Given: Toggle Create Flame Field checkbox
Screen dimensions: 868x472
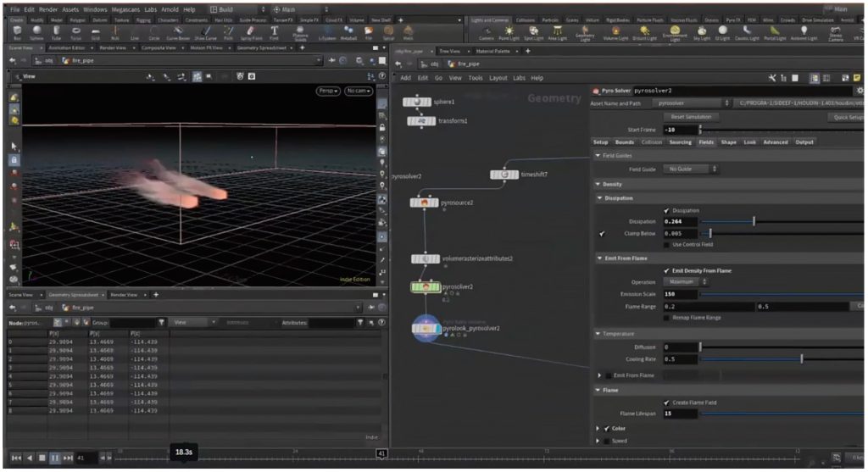Looking at the screenshot, I should [666, 403].
